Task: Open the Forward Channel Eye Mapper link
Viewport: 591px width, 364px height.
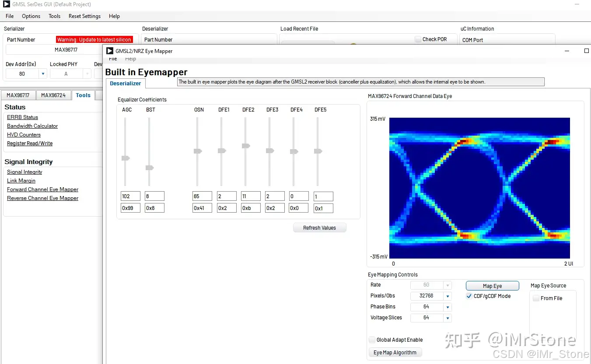Action: click(x=42, y=189)
